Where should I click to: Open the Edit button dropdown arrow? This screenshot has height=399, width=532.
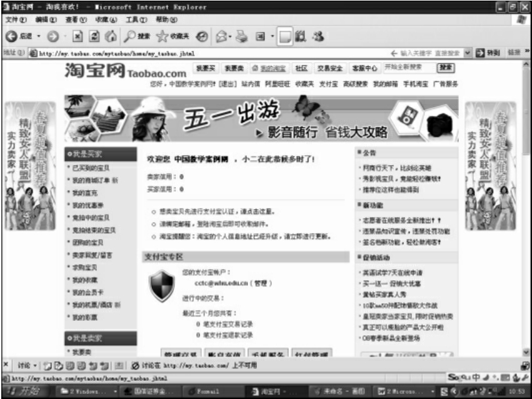click(272, 36)
